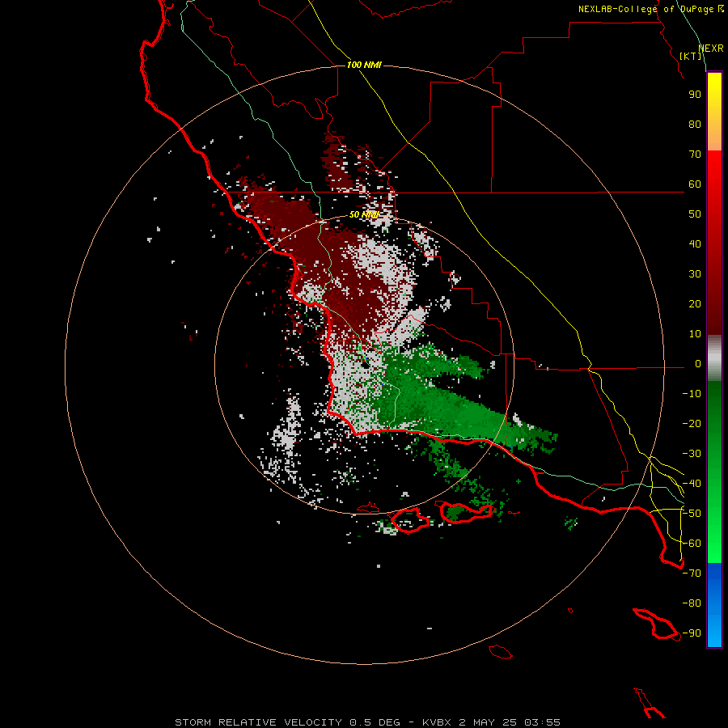
Task: Click the '100 NMI' range ring label
Action: pyautogui.click(x=364, y=65)
